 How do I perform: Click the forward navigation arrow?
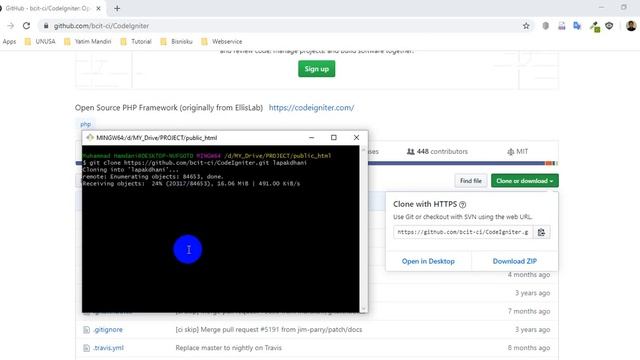[11, 26]
